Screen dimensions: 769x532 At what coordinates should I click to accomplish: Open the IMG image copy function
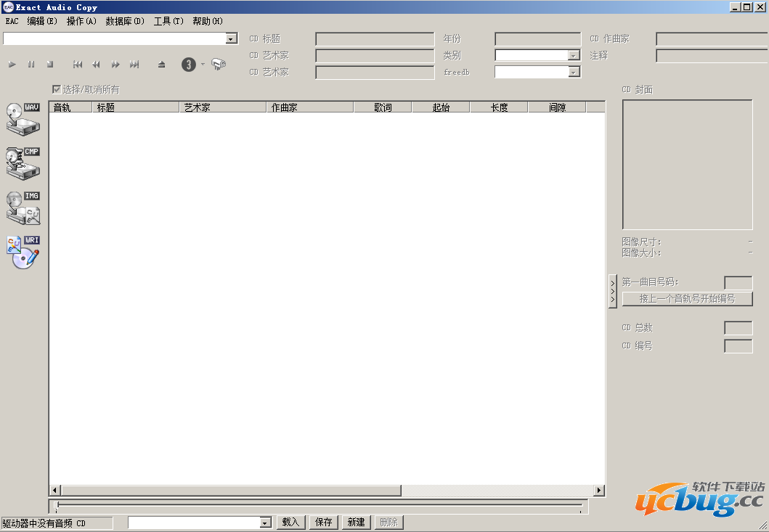tap(23, 207)
